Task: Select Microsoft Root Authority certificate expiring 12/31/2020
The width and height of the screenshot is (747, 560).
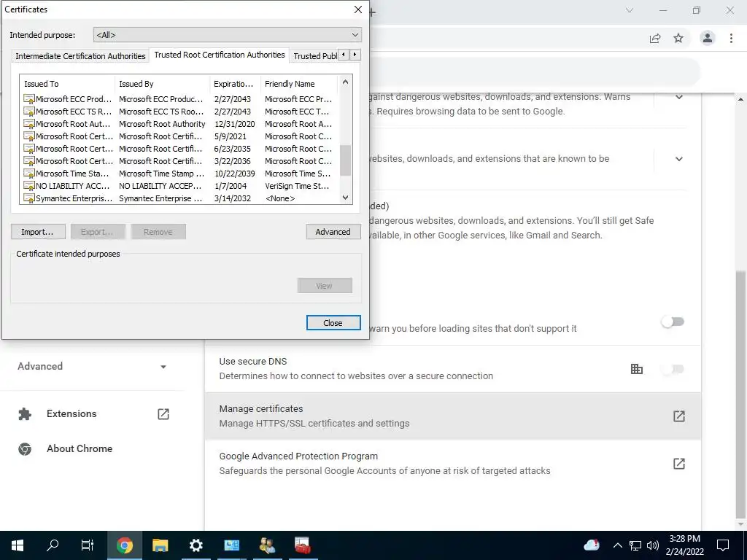Action: (179, 124)
